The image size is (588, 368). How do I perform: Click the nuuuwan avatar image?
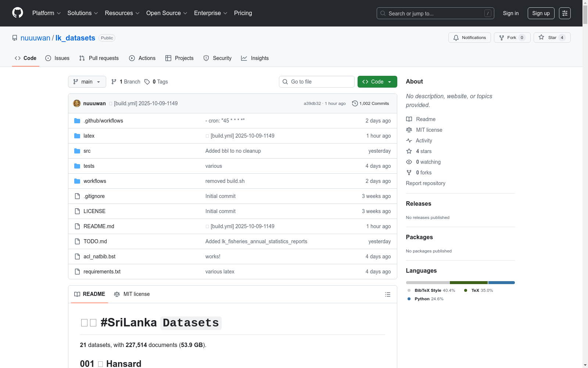pos(77,103)
